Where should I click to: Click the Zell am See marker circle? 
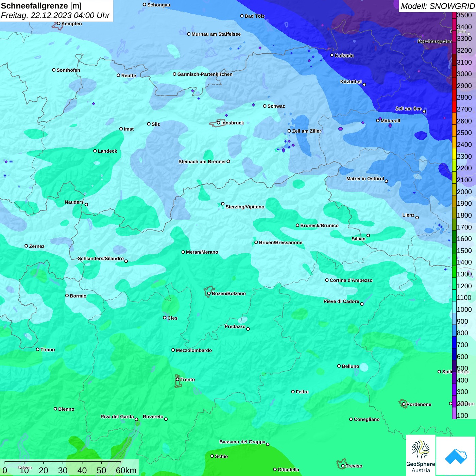point(424,112)
